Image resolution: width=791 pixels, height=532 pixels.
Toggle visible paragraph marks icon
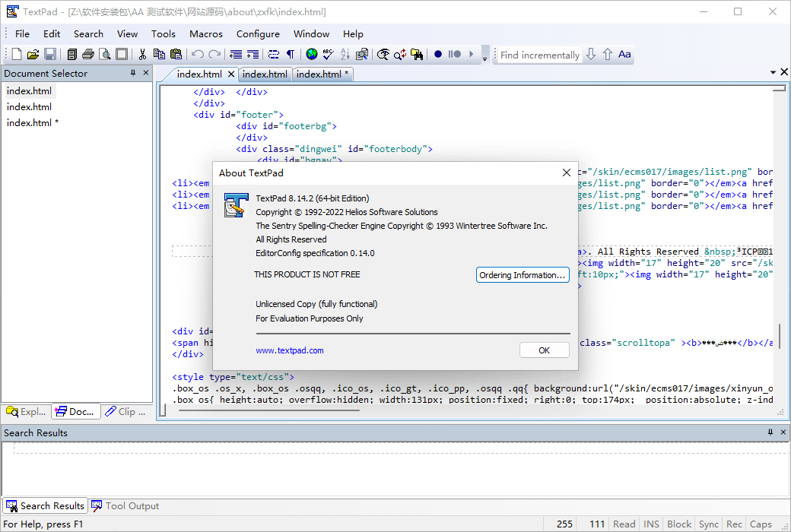[291, 54]
